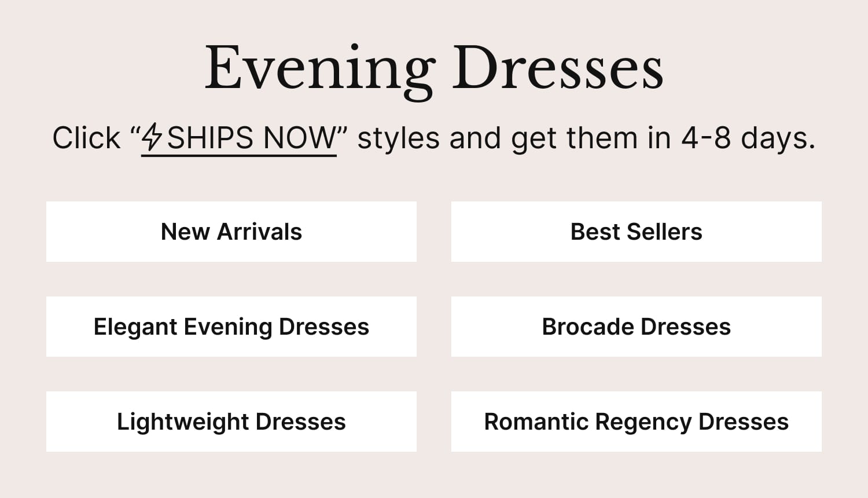Click the word "Elegant" on its button
Viewport: 868px width, 498px height.
[x=135, y=327]
